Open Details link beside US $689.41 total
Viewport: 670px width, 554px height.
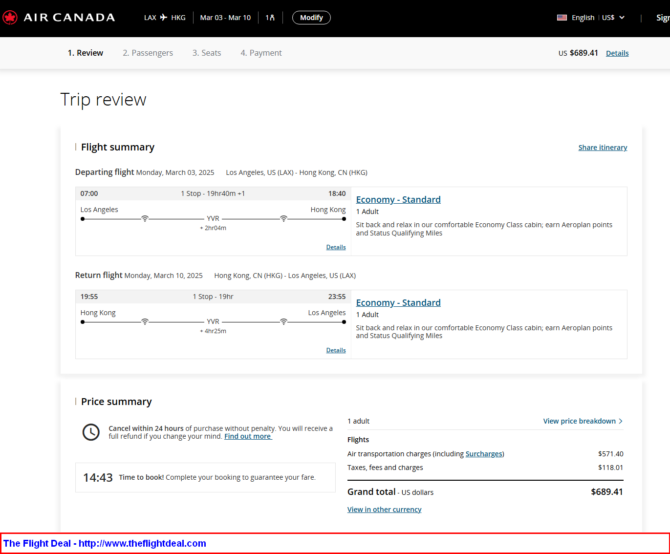pos(617,53)
